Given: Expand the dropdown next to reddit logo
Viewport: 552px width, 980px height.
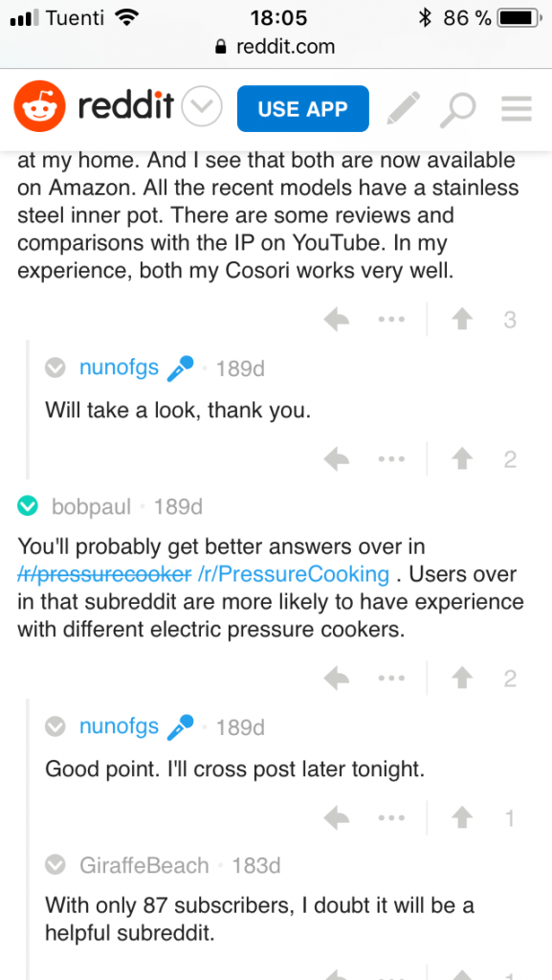Looking at the screenshot, I should click(x=202, y=108).
